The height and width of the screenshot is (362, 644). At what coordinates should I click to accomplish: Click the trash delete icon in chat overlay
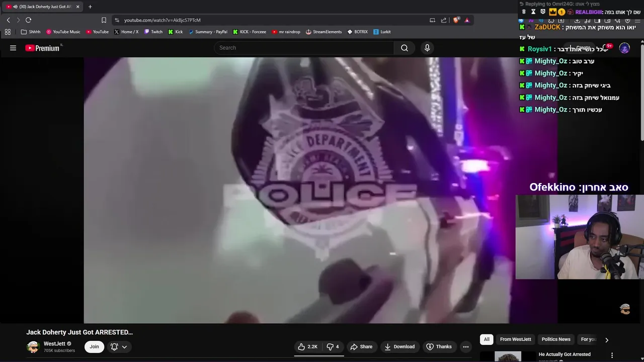(524, 12)
